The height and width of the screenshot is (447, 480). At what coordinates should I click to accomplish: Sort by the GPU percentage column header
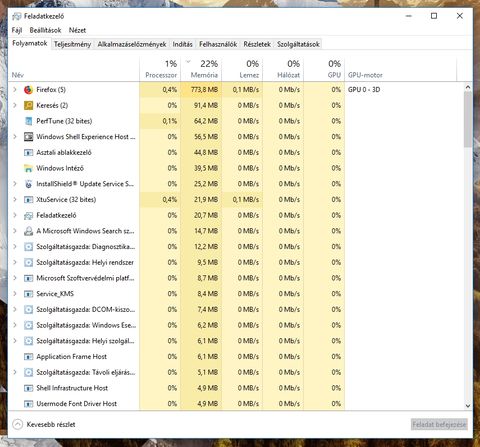(324, 69)
